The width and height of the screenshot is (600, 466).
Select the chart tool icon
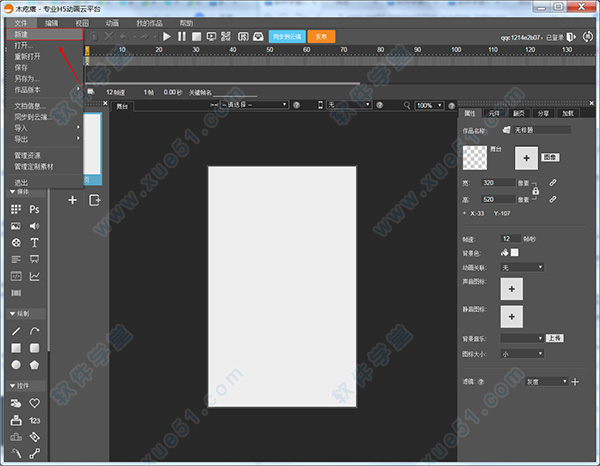tap(34, 276)
